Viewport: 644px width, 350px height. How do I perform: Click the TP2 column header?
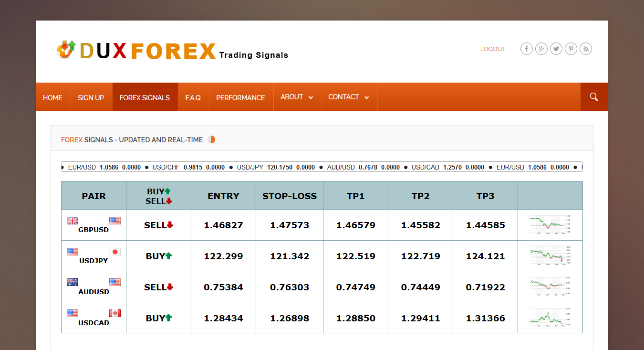pos(421,196)
